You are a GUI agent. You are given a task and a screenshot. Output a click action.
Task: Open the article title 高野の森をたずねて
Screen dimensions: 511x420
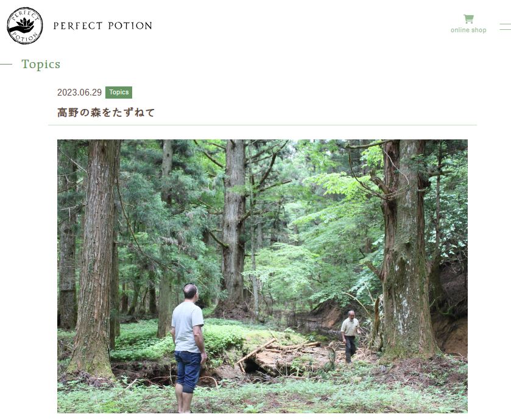point(106,113)
